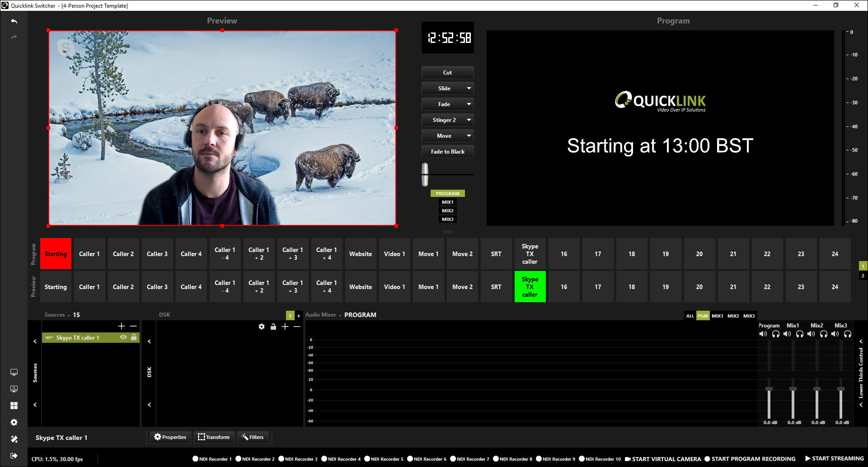Click the exit icon in left sidebar
Viewport: 868px width, 467px height.
[14, 456]
